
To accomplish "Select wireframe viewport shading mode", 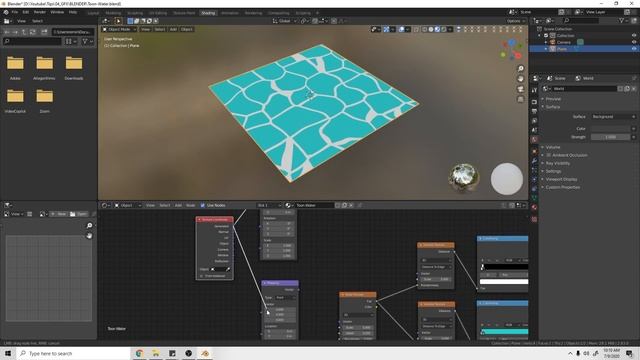I will click(x=424, y=29).
